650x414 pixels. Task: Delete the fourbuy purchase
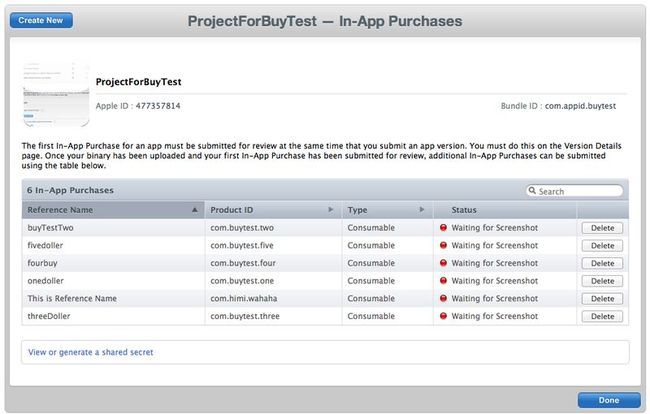click(x=602, y=263)
